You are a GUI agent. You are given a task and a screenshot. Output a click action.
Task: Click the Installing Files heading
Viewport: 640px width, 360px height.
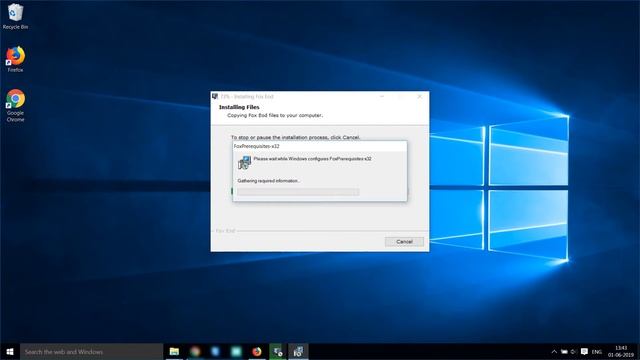(239, 107)
